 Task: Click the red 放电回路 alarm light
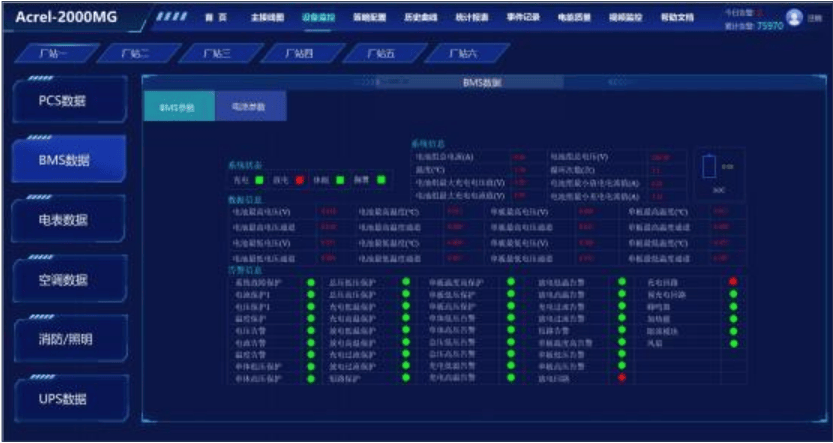tap(621, 378)
